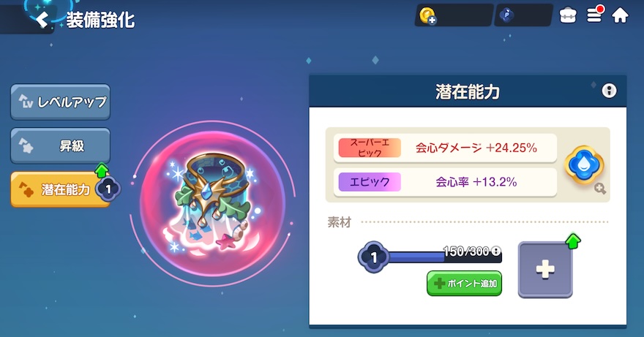The image size is (644, 337).
Task: Open the menu list with red notification dot
Action: [x=594, y=15]
